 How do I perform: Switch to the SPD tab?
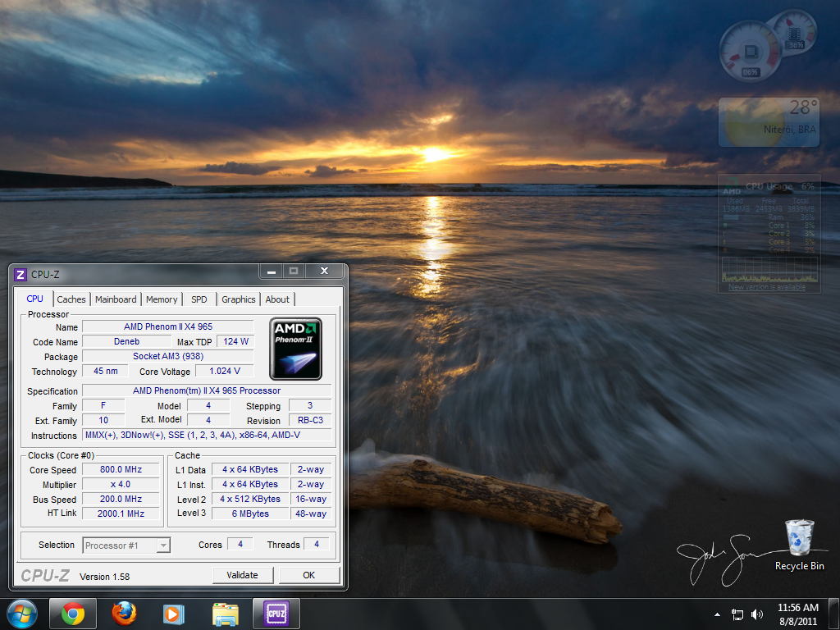click(x=199, y=299)
